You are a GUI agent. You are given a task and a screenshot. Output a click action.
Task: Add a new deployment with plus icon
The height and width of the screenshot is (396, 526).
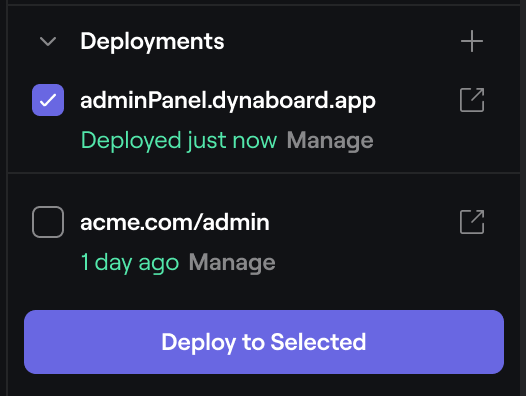point(472,41)
